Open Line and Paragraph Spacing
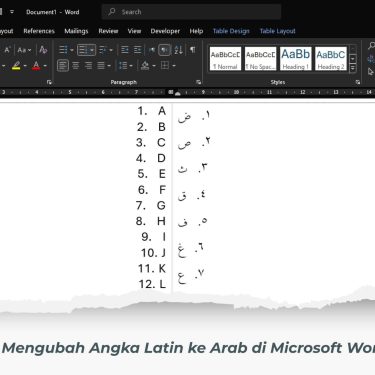 (123, 66)
